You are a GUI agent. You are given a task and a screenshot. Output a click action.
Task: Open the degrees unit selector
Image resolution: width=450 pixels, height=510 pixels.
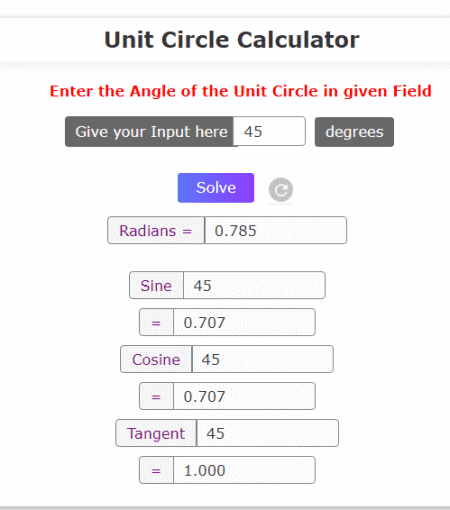pyautogui.click(x=354, y=132)
